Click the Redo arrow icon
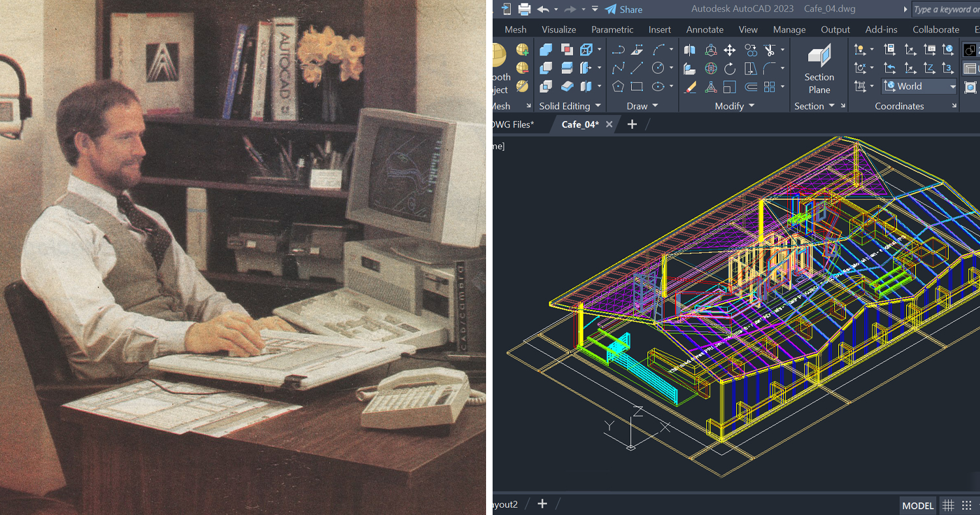 tap(570, 9)
